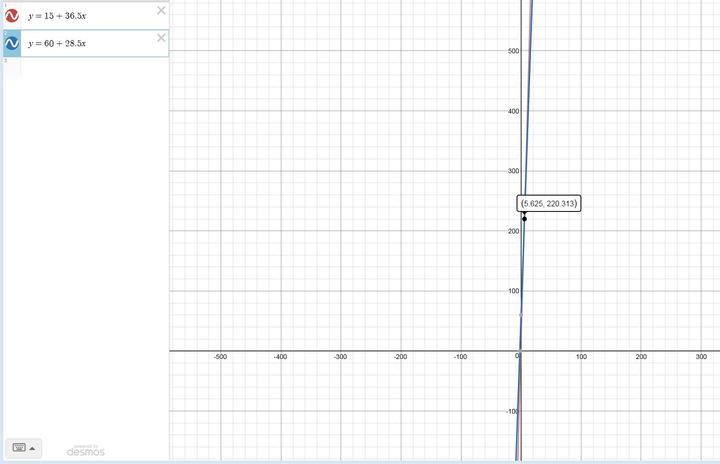Open the powered by Desmos logo link
The width and height of the screenshot is (720, 464).
click(x=85, y=450)
